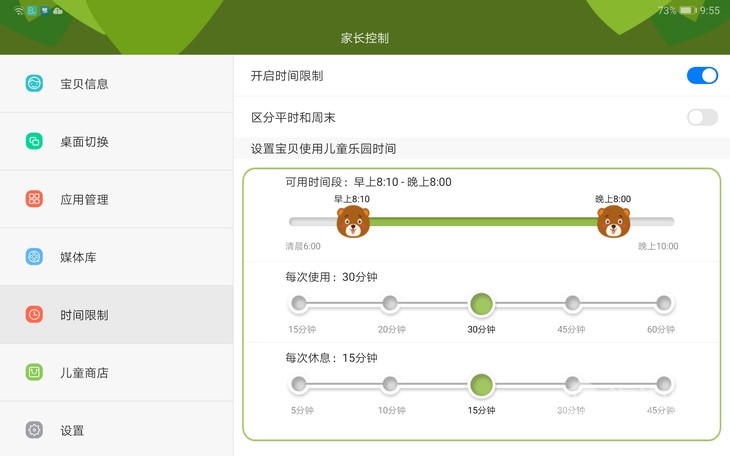This screenshot has width=730, height=456.
Task: Click the 儿童商店 shop icon
Action: [x=34, y=372]
